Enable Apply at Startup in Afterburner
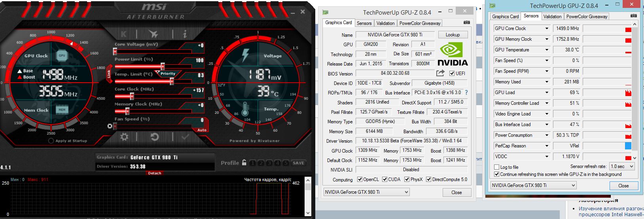Viewport: 644px width, 219px height. (51, 141)
